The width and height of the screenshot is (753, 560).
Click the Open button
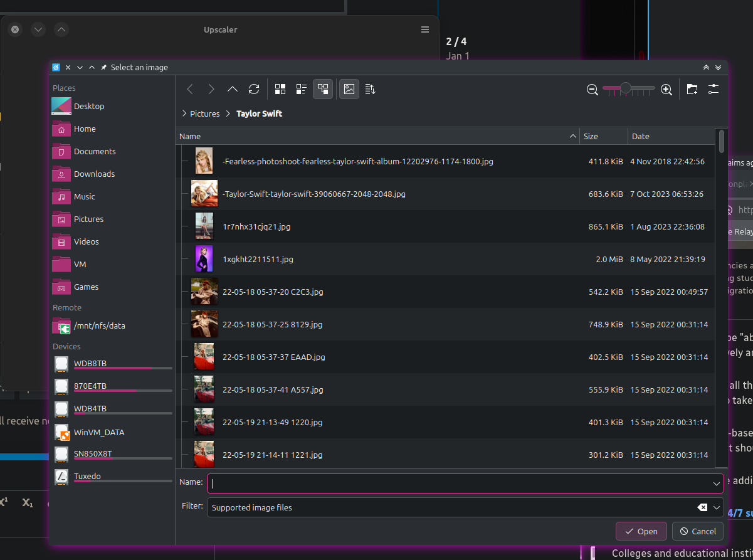click(641, 531)
